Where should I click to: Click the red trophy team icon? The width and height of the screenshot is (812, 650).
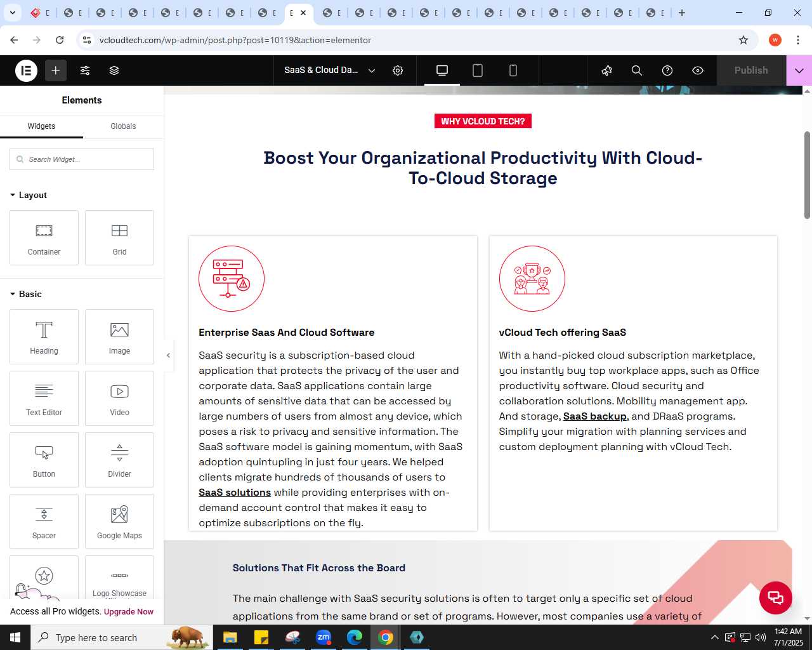click(x=532, y=279)
